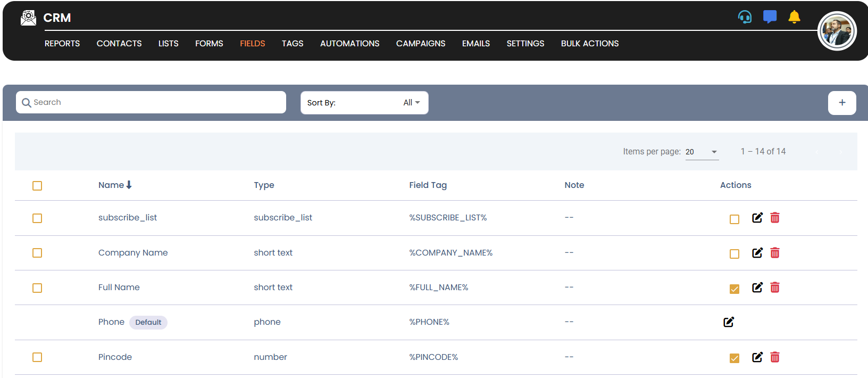Open the user profile avatar
This screenshot has width=868, height=378.
(x=837, y=31)
